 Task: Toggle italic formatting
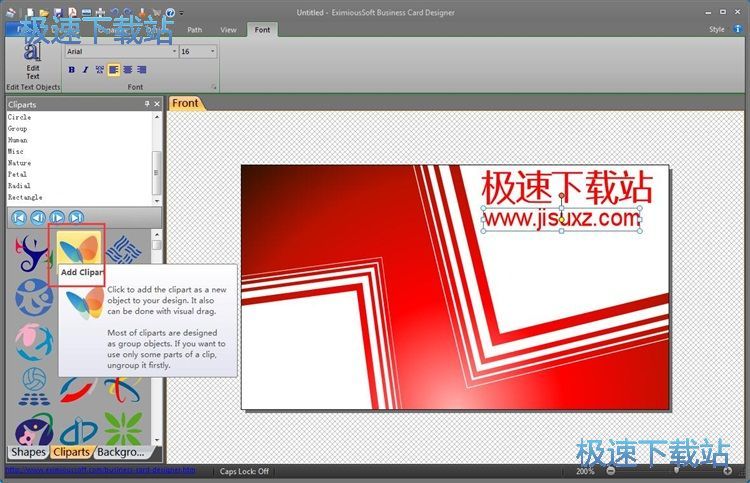pos(86,70)
